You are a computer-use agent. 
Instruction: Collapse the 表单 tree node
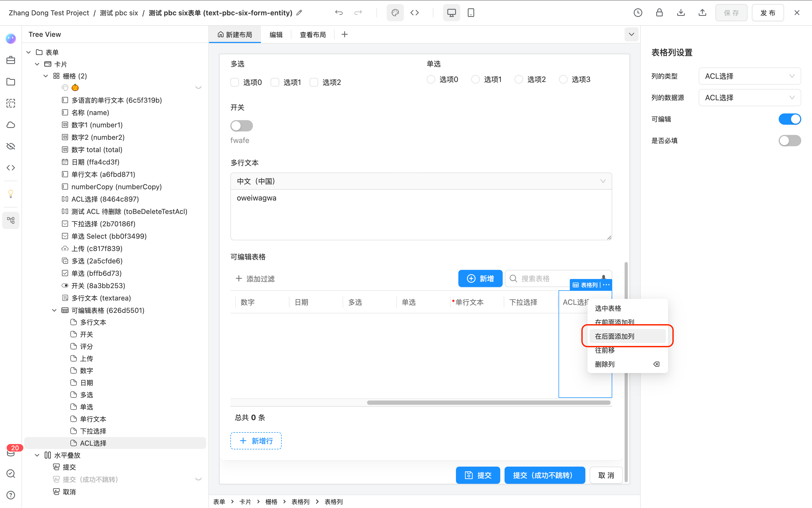coord(28,52)
